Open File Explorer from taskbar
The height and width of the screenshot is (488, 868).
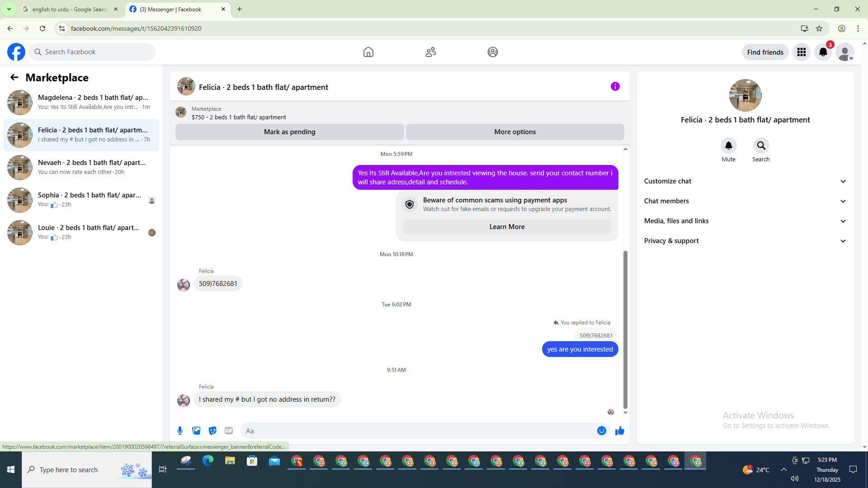point(230,461)
